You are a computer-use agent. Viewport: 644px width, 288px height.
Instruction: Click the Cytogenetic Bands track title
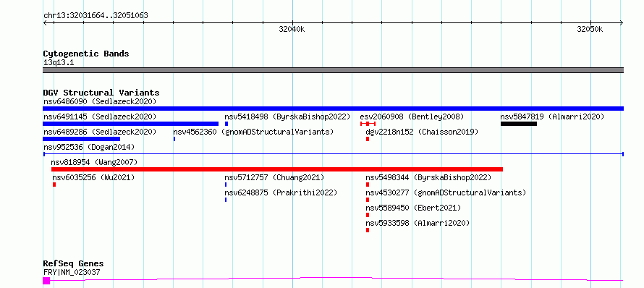(86, 54)
